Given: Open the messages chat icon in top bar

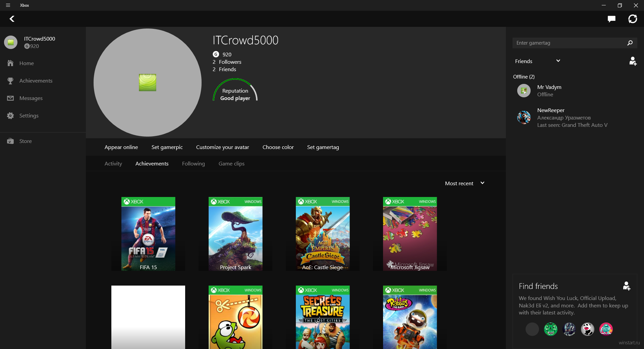Looking at the screenshot, I should coord(611,19).
